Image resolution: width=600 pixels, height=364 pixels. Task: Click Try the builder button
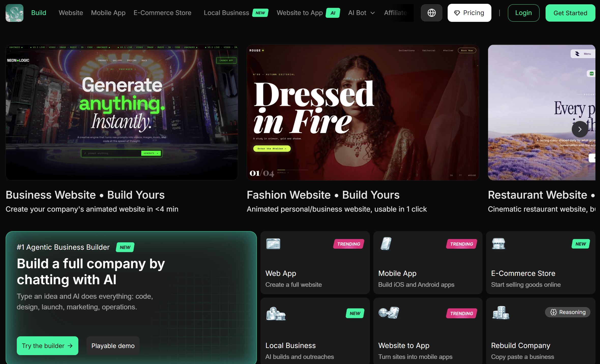(x=48, y=345)
